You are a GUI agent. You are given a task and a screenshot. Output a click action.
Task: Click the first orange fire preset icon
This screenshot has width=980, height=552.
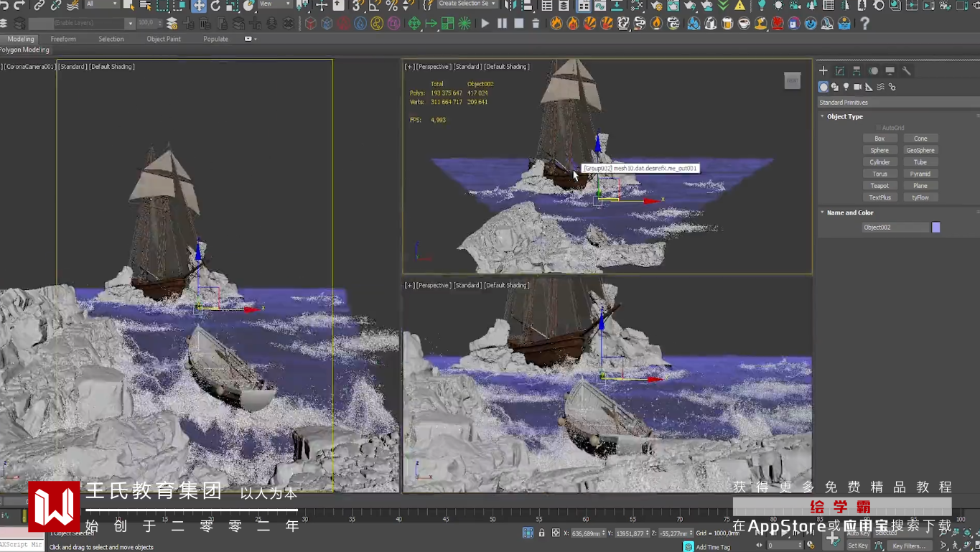556,24
